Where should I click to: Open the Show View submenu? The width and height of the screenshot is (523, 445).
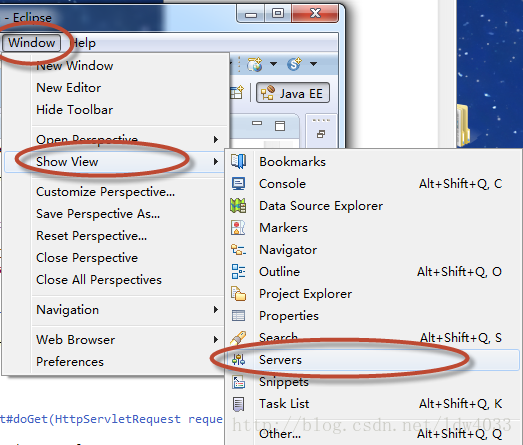114,162
